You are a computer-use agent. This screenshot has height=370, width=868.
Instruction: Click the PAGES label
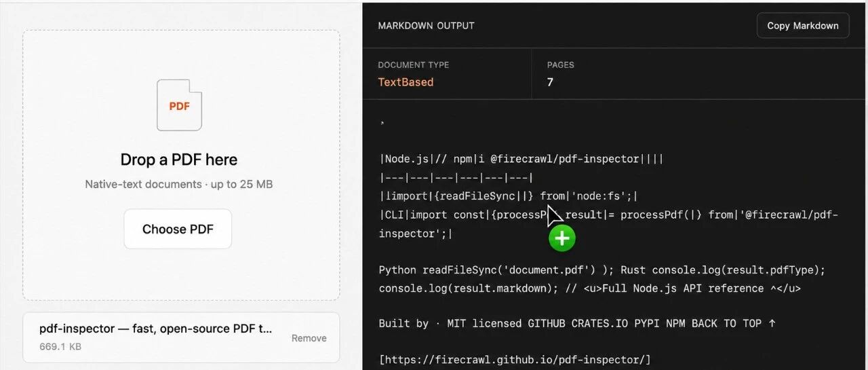pos(561,65)
